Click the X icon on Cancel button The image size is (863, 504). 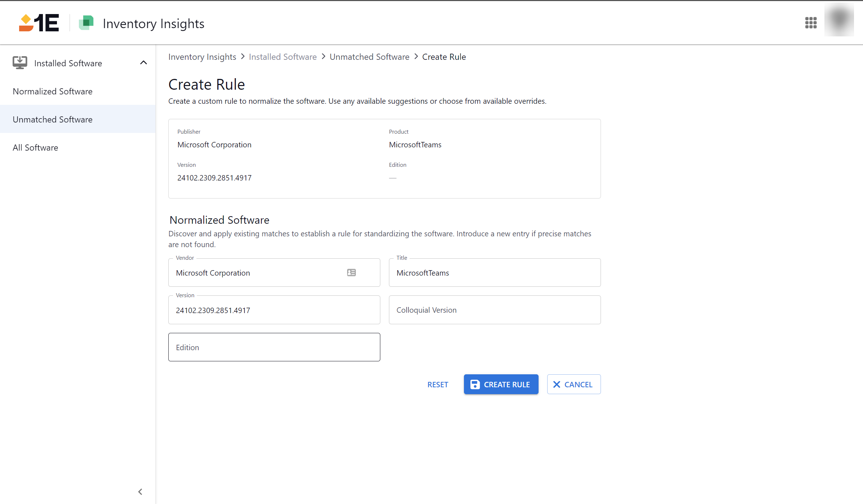click(x=557, y=384)
